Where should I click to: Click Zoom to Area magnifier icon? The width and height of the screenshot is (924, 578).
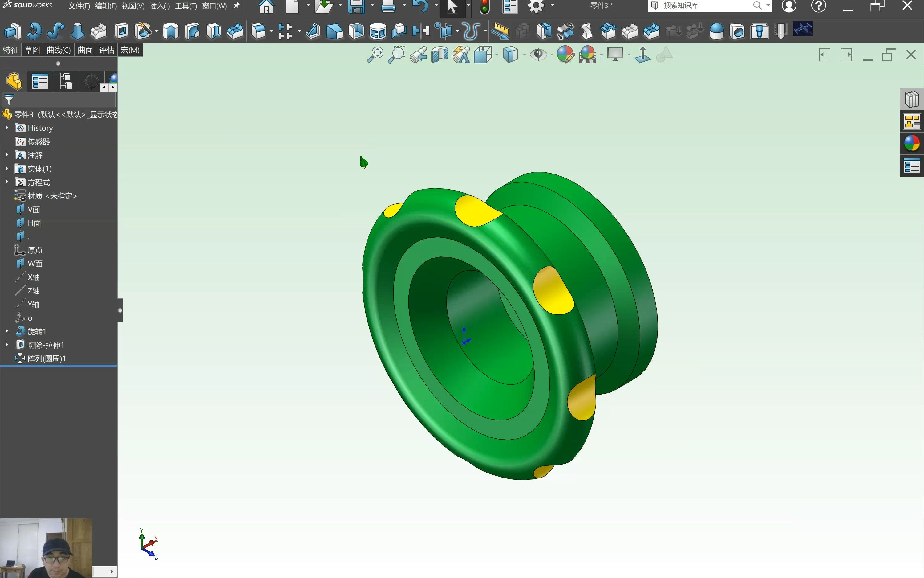pyautogui.click(x=397, y=55)
